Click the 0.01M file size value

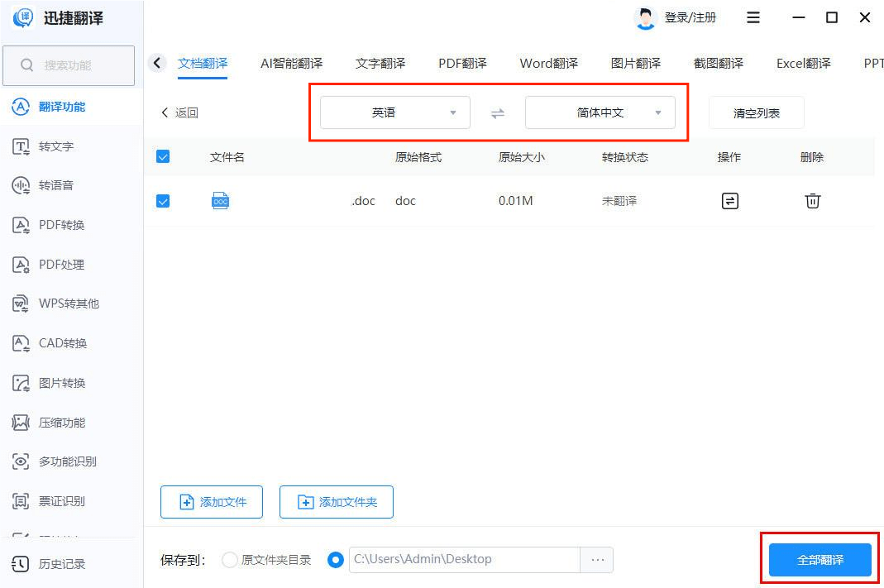[515, 201]
